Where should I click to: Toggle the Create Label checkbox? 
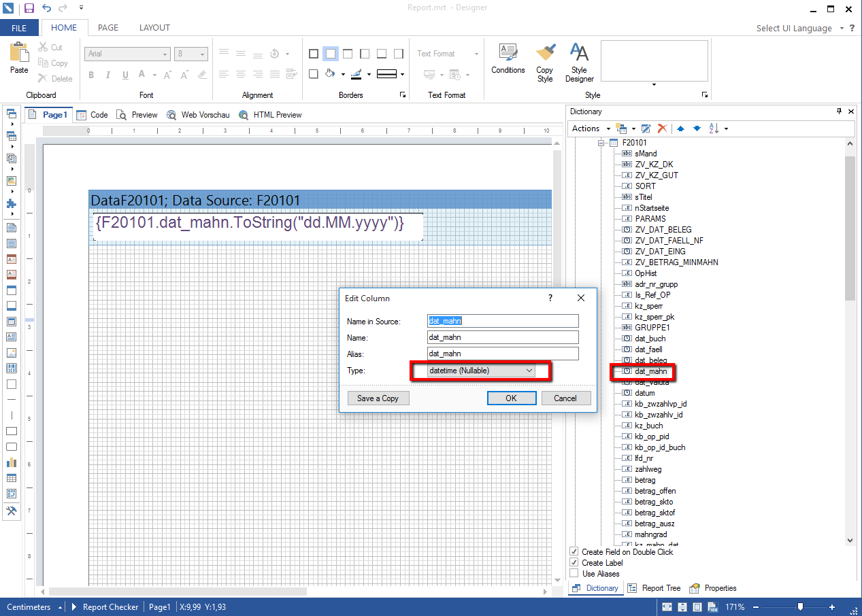(x=574, y=563)
